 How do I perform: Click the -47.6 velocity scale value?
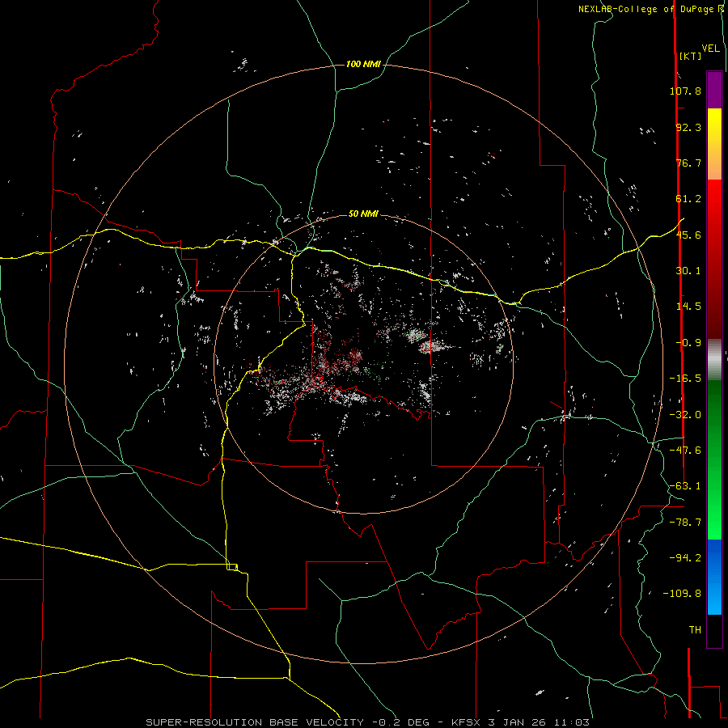(x=685, y=451)
